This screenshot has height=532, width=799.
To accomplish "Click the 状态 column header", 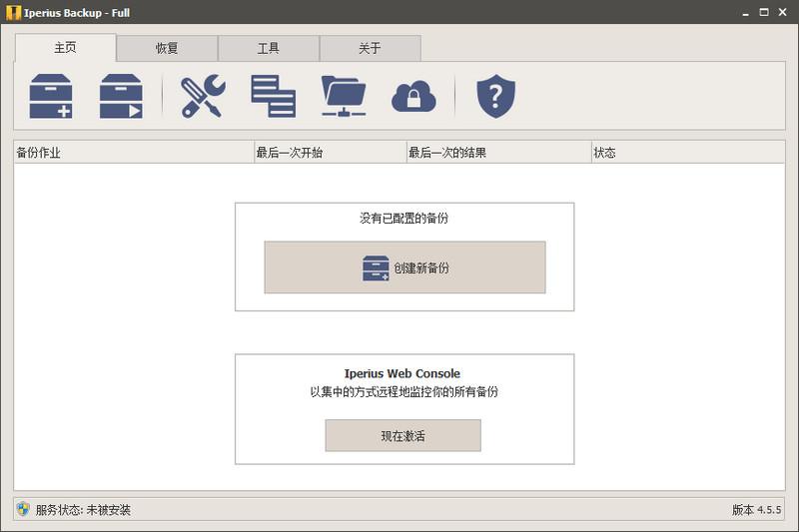I will [688, 153].
